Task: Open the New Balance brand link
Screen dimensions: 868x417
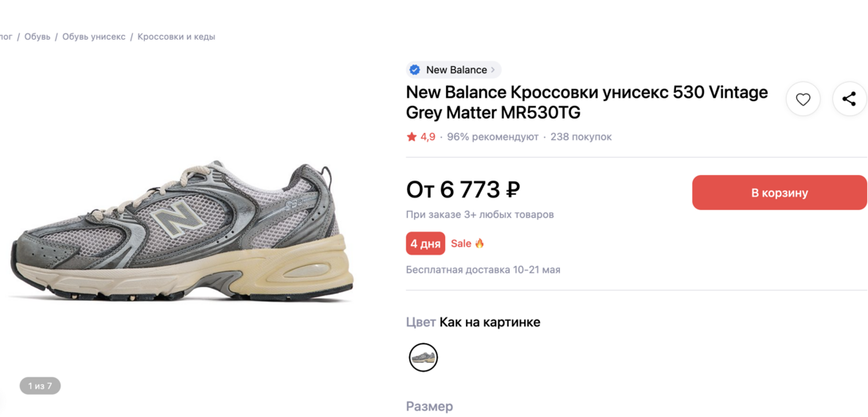Action: [x=456, y=70]
